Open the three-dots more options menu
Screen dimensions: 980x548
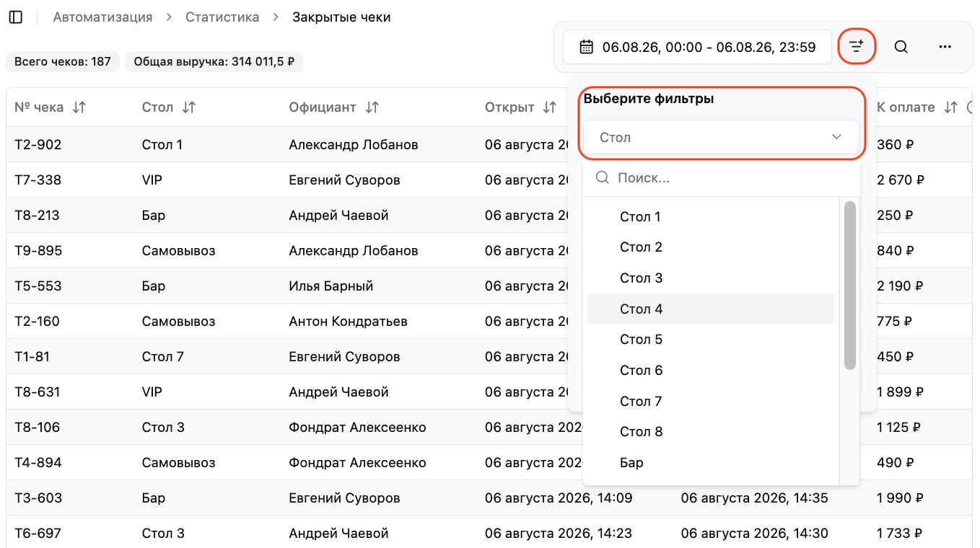click(x=945, y=47)
